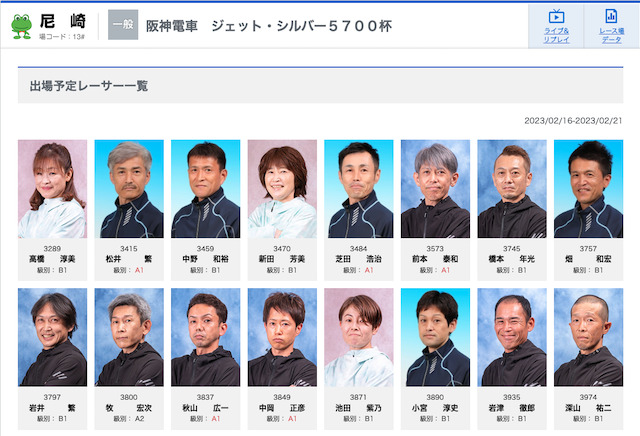
Task: Click the green frog mascot logo
Action: pyautogui.click(x=21, y=27)
